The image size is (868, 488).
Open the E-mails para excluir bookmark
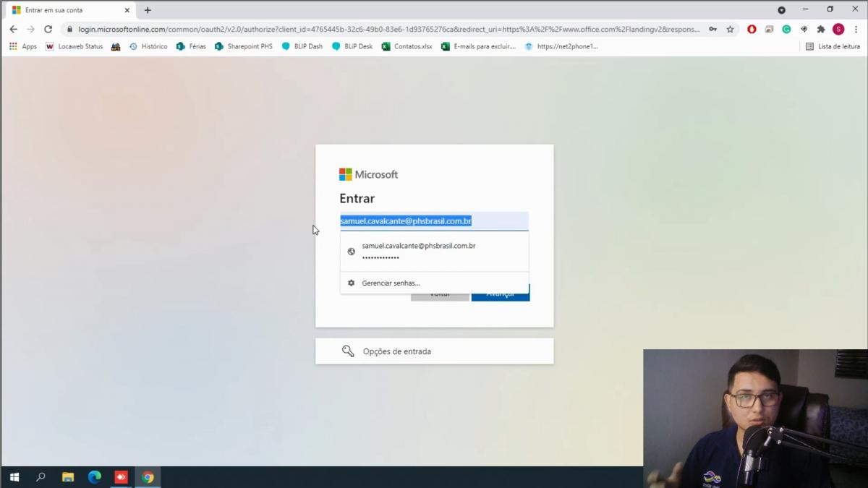point(478,46)
